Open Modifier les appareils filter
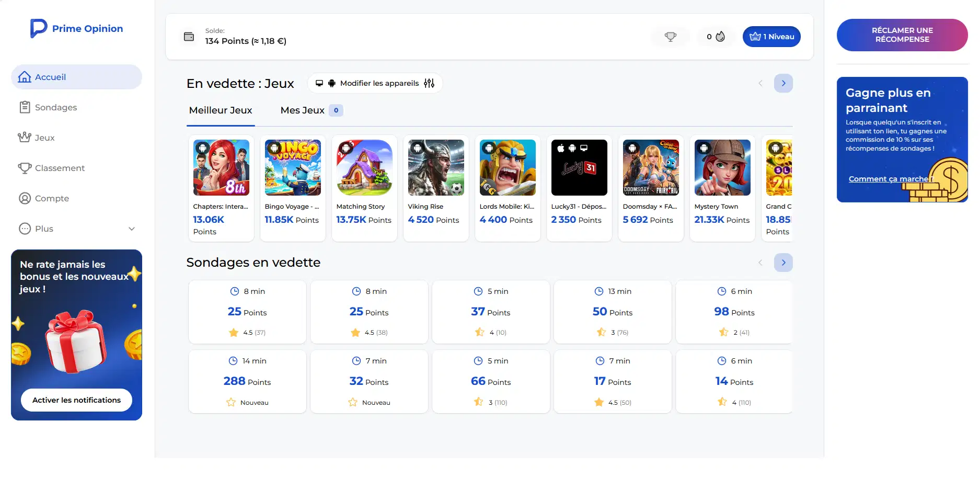The width and height of the screenshot is (980, 478). coord(375,83)
